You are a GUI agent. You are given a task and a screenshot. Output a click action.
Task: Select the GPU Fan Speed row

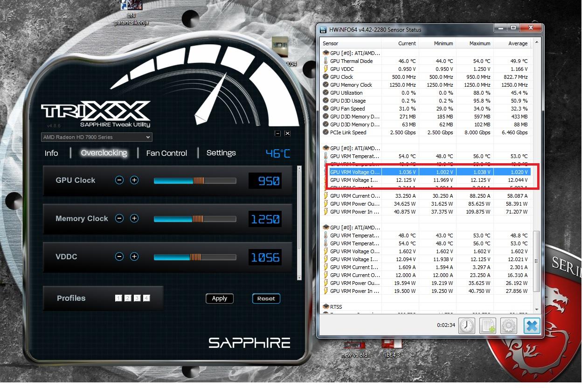(x=425, y=109)
